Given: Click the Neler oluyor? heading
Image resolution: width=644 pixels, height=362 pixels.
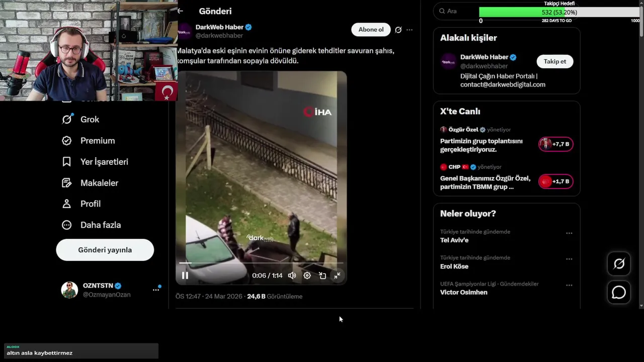Looking at the screenshot, I should pyautogui.click(x=468, y=214).
